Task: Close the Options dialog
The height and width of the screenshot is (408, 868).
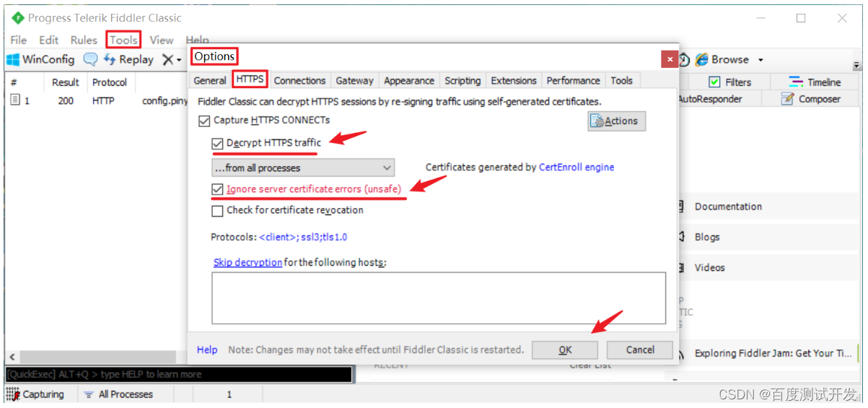Action: [x=670, y=59]
